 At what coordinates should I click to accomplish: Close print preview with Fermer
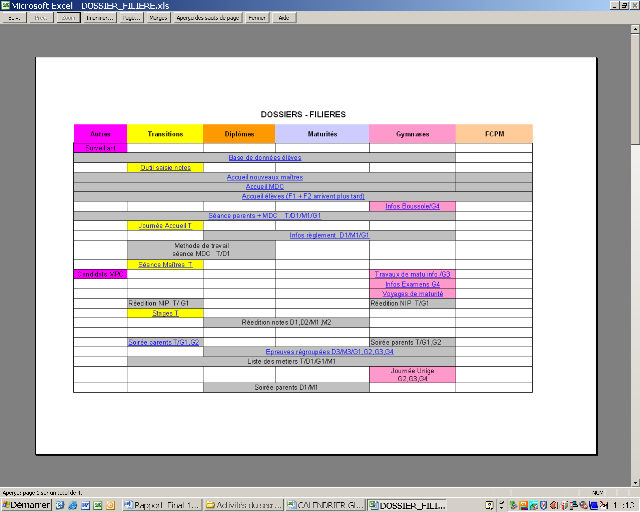257,18
